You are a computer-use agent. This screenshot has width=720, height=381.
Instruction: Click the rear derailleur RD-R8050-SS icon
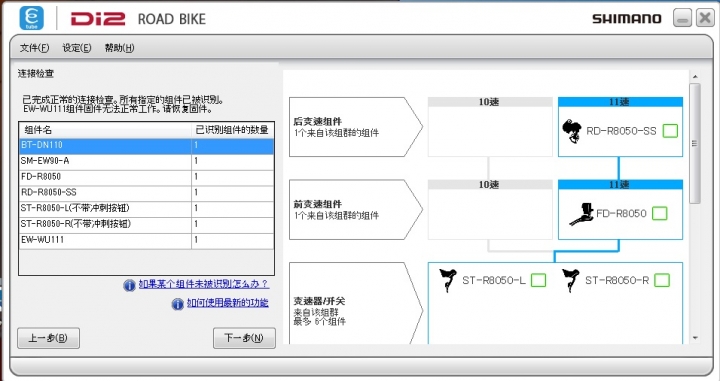[572, 131]
